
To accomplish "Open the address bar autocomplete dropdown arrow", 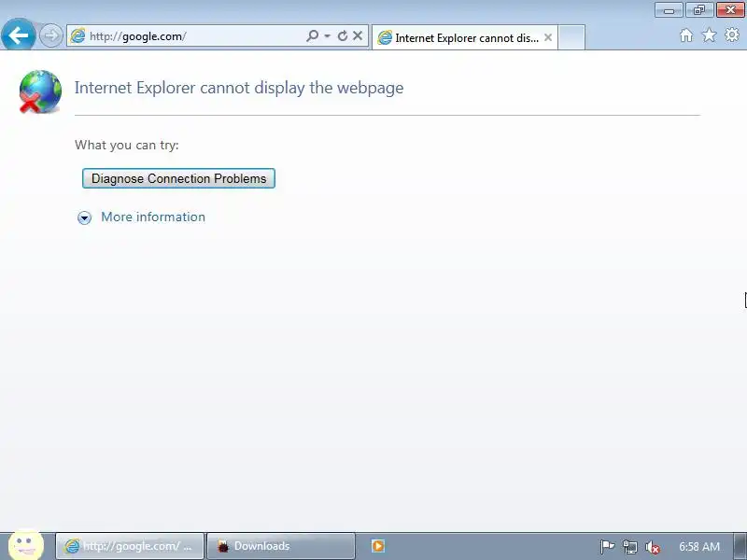I will (328, 35).
